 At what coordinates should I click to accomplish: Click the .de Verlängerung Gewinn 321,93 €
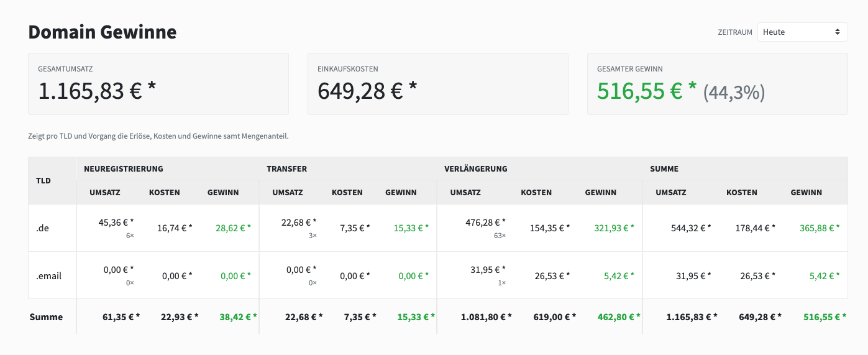614,228
